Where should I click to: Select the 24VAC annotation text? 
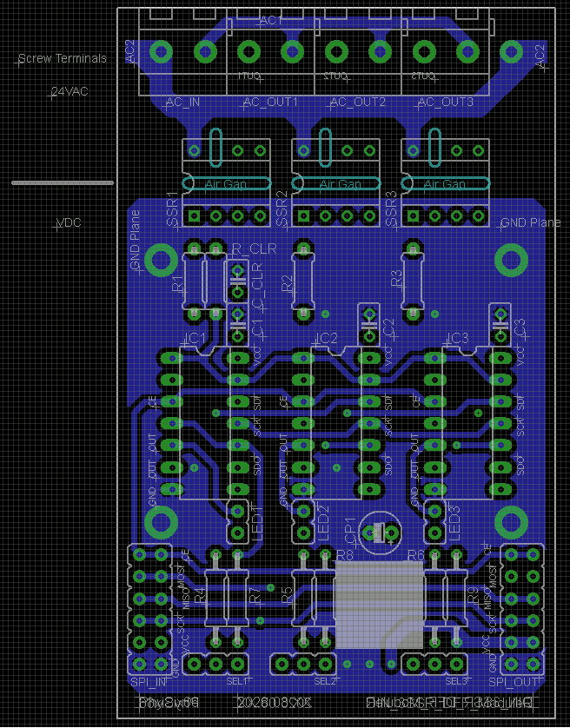click(70, 91)
